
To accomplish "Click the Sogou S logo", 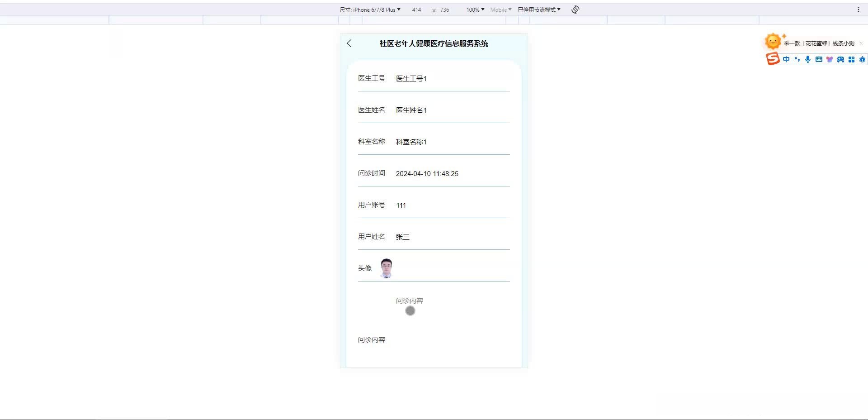I will [773, 59].
